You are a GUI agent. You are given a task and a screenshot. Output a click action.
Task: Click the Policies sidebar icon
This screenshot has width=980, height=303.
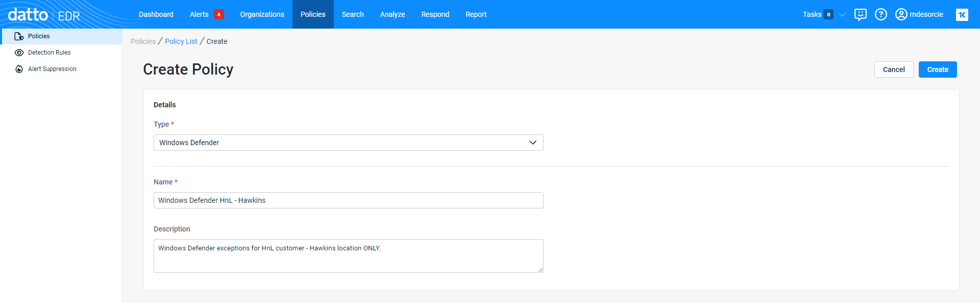point(19,36)
